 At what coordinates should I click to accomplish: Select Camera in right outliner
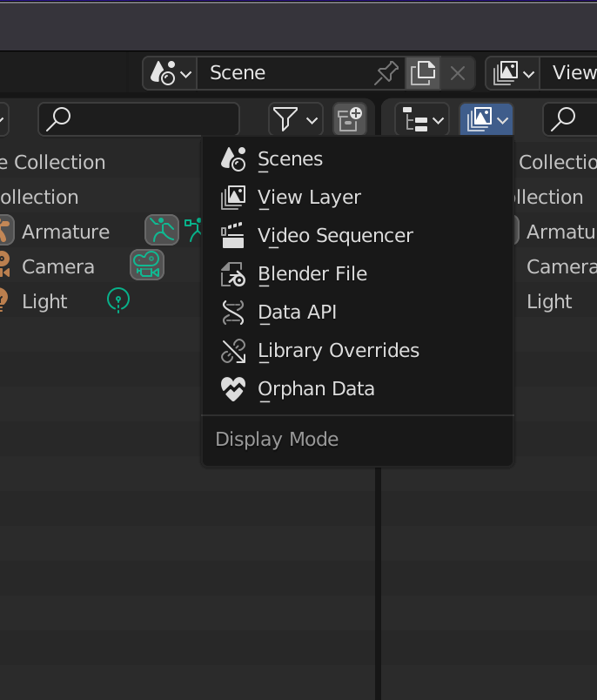point(561,267)
